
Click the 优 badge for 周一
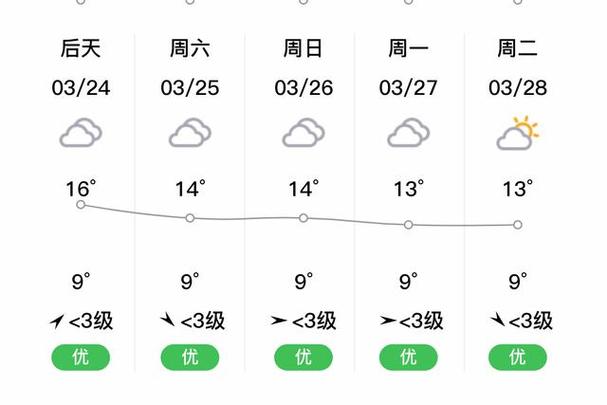(408, 357)
